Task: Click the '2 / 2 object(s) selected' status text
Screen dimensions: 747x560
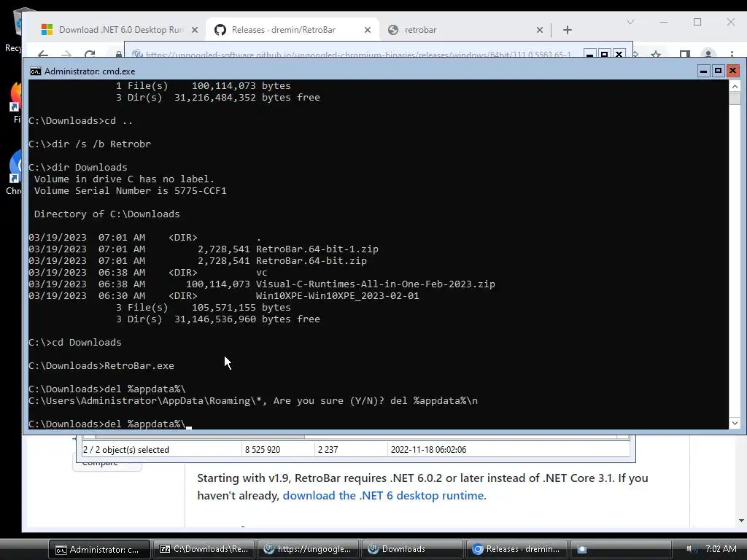Action: click(125, 449)
